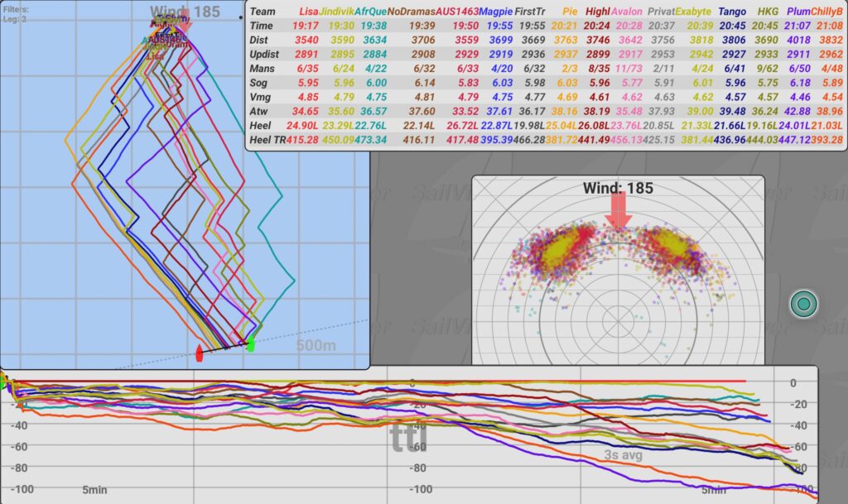
Task: Click the Exabyte team column header
Action: coord(693,12)
